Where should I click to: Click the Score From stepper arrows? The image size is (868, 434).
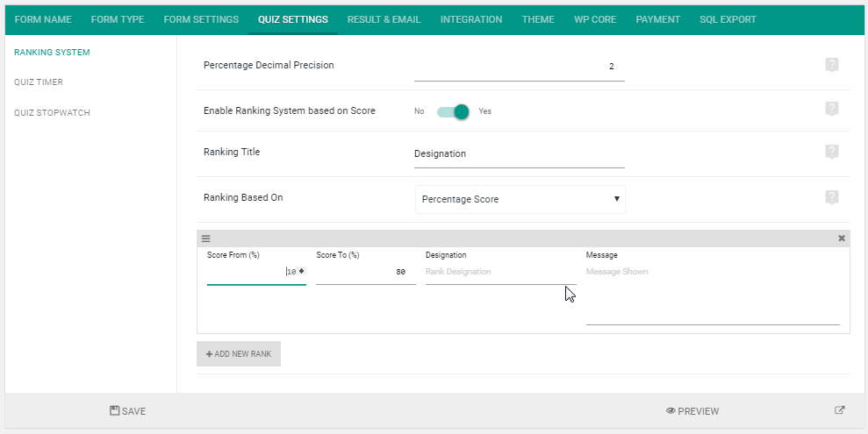pos(302,271)
